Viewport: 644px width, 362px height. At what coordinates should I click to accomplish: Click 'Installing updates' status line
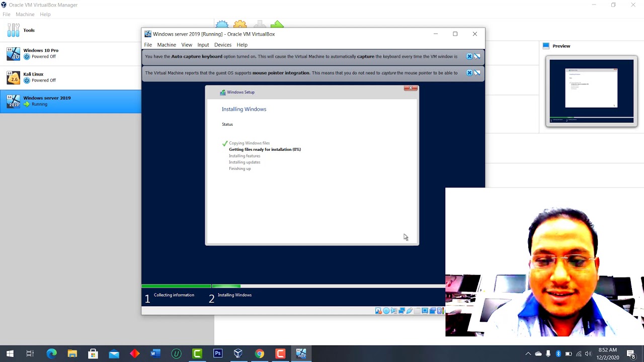pos(245,162)
